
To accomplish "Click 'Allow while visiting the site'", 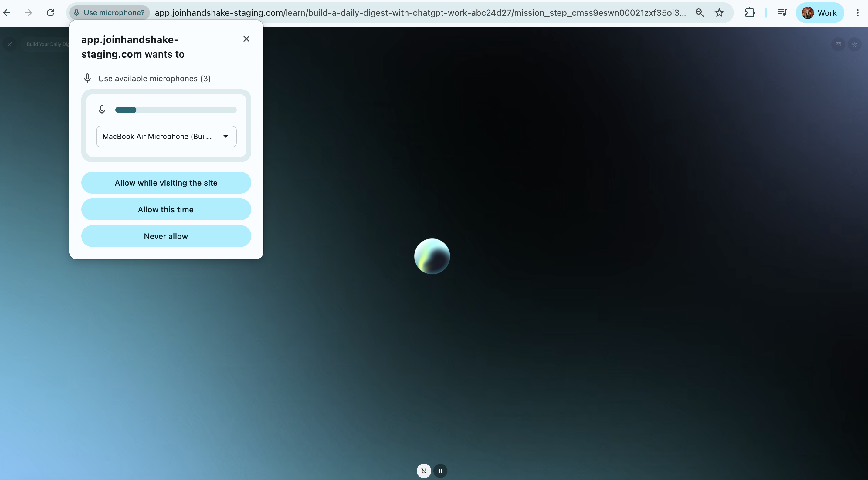I will click(x=166, y=183).
